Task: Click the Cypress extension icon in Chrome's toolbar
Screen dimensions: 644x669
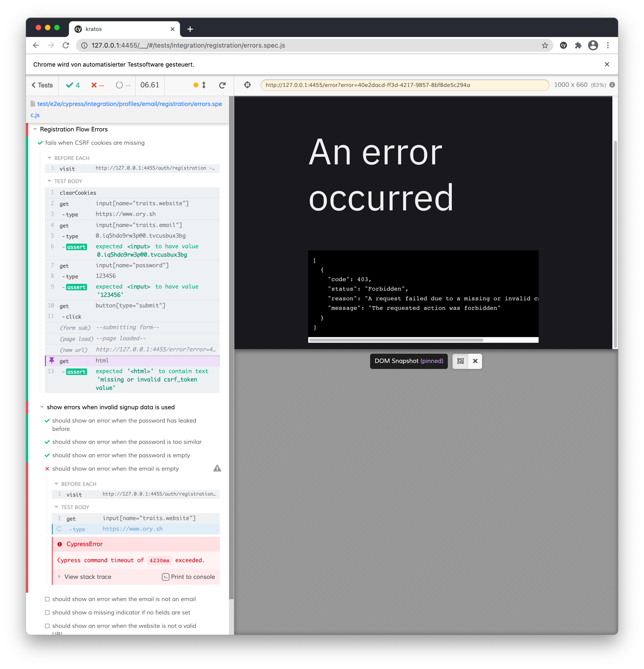Action: pyautogui.click(x=563, y=45)
